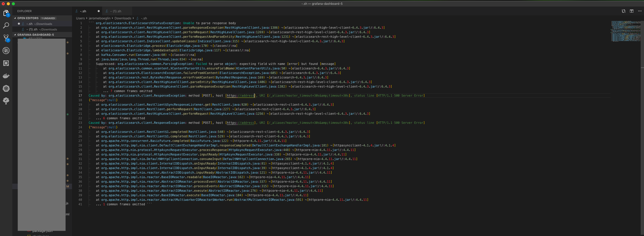This screenshot has height=236, width=644.
Task: Click line number 10 in the gutter
Action: [x=80, y=64]
